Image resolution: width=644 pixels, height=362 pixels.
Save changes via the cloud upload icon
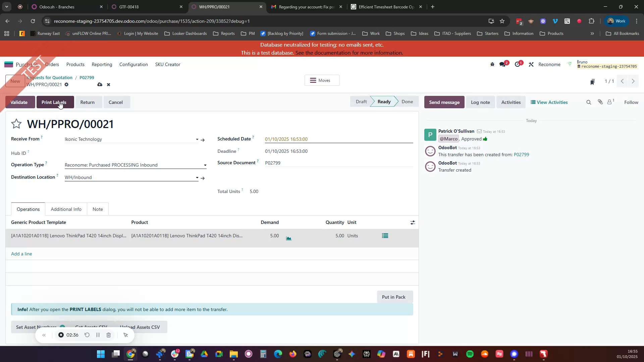(x=100, y=84)
